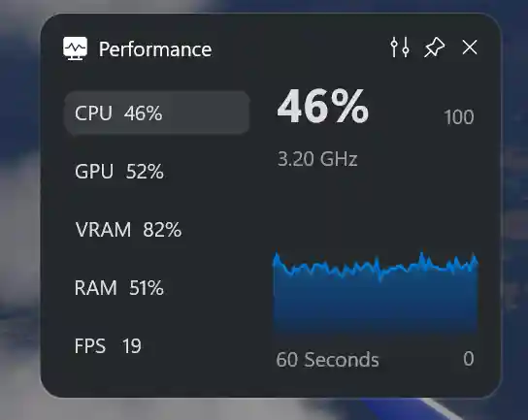Open the performance options sliders icon
The width and height of the screenshot is (528, 420).
400,48
